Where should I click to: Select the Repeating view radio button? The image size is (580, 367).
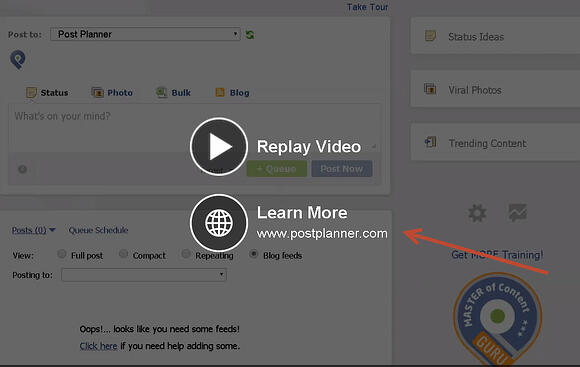pyautogui.click(x=186, y=254)
